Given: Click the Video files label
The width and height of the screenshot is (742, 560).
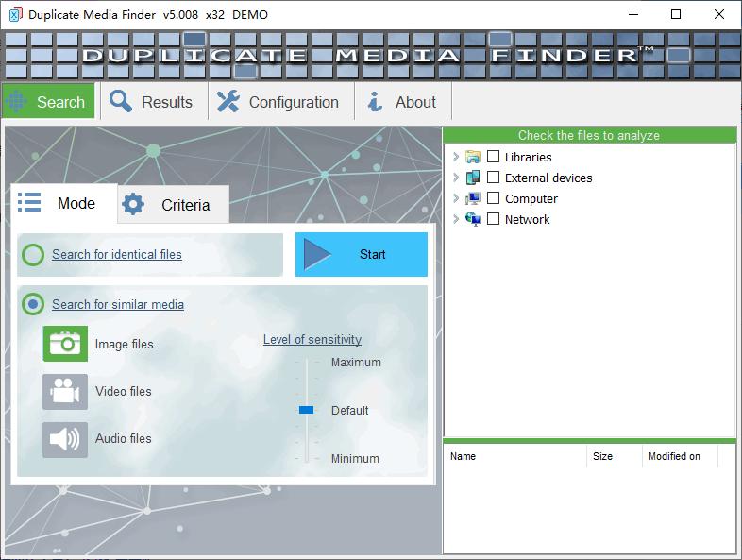Looking at the screenshot, I should (x=124, y=392).
